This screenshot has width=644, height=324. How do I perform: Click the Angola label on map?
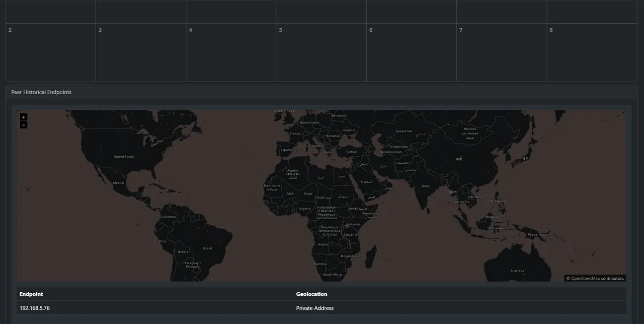(323, 244)
